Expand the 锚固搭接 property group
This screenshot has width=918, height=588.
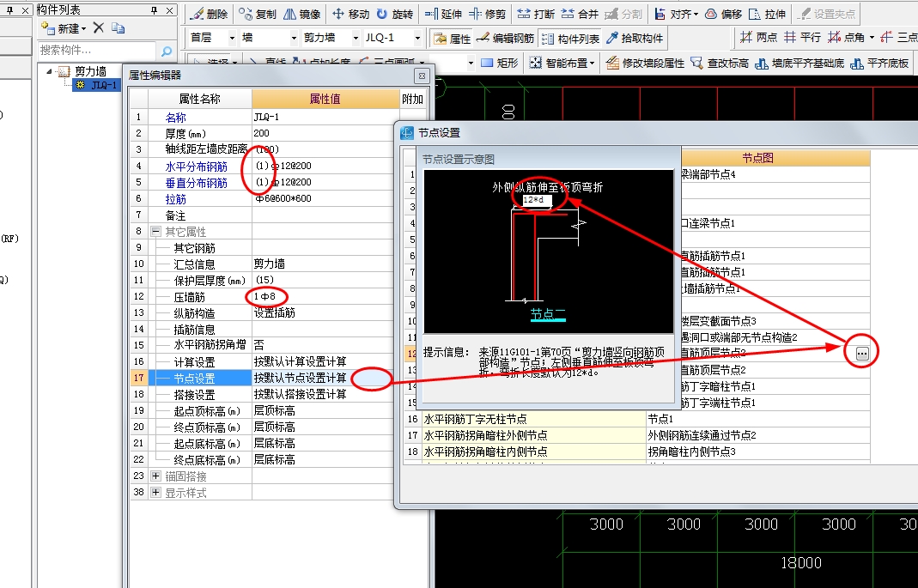pos(155,476)
